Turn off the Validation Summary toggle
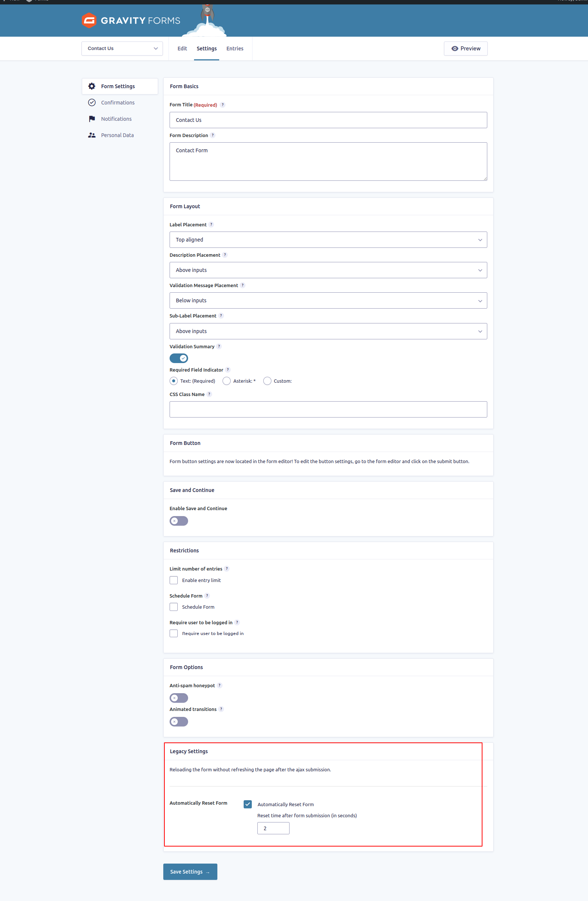 tap(178, 358)
